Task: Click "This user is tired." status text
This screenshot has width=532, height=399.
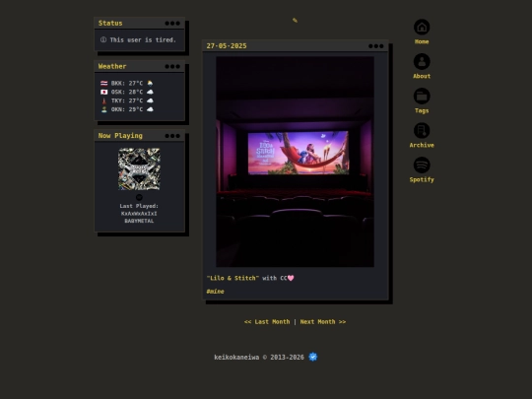Action: (143, 39)
